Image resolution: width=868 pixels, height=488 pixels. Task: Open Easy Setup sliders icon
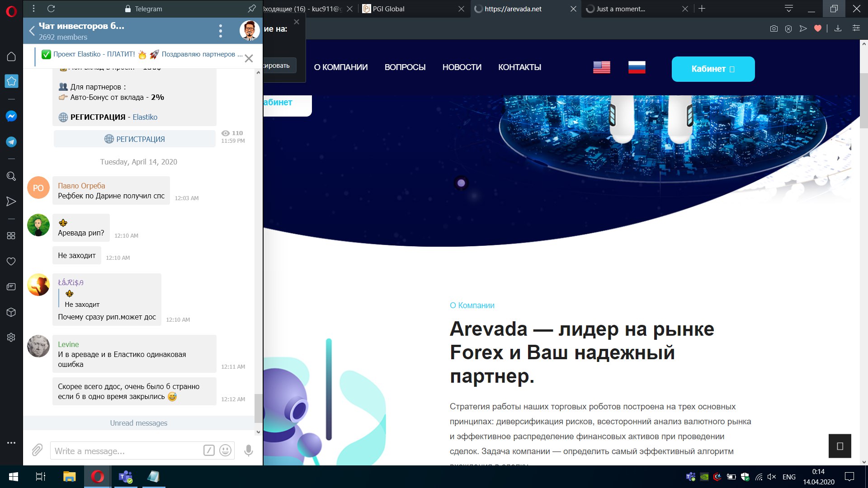click(x=856, y=28)
